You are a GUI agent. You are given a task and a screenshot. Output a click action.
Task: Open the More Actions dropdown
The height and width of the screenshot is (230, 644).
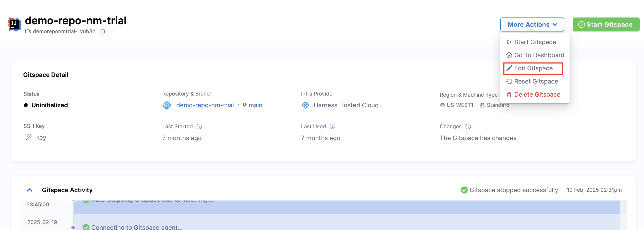click(532, 24)
